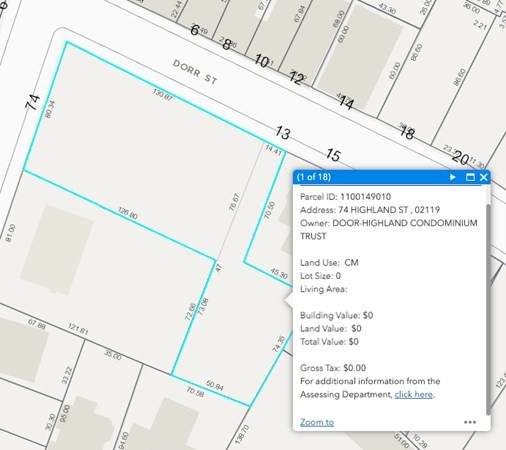Select the building footprint left of highlighted parcel
The width and height of the screenshot is (506, 450).
(x=57, y=250)
